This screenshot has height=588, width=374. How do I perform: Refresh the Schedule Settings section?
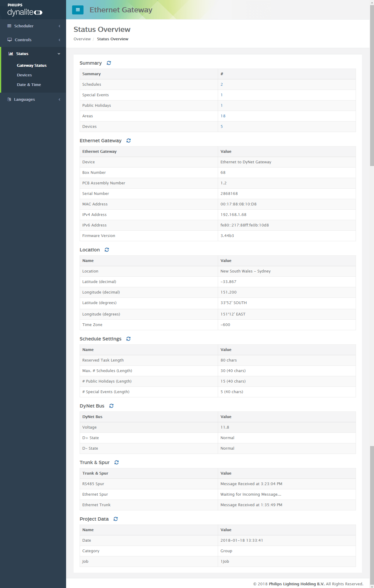coord(128,339)
